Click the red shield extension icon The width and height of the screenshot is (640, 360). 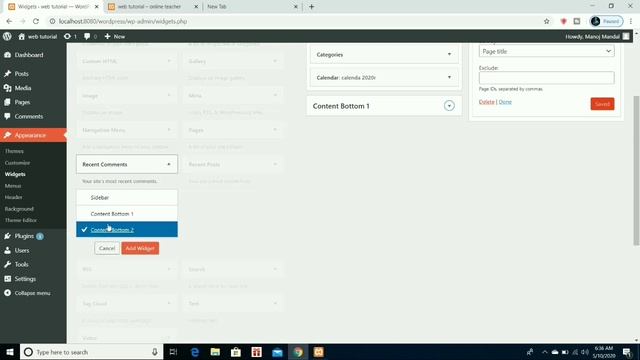[564, 21]
